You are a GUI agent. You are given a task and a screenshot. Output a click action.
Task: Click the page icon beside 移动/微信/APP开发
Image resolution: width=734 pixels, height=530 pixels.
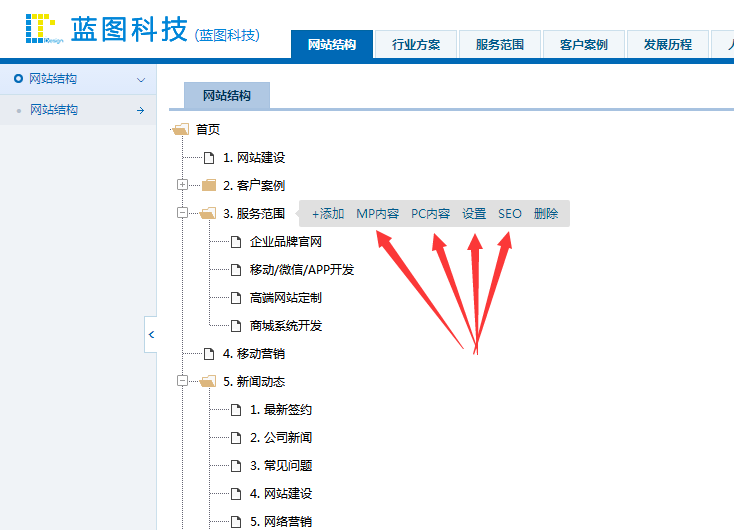tap(236, 270)
